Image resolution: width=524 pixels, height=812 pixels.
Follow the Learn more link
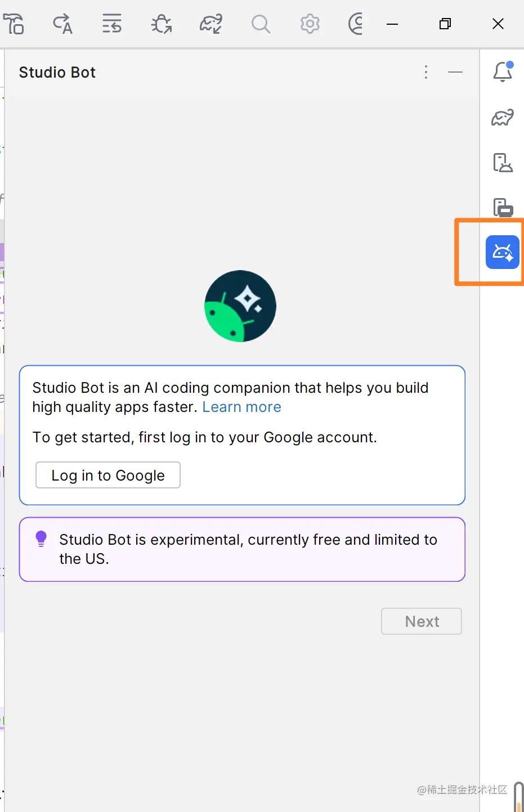tap(241, 407)
